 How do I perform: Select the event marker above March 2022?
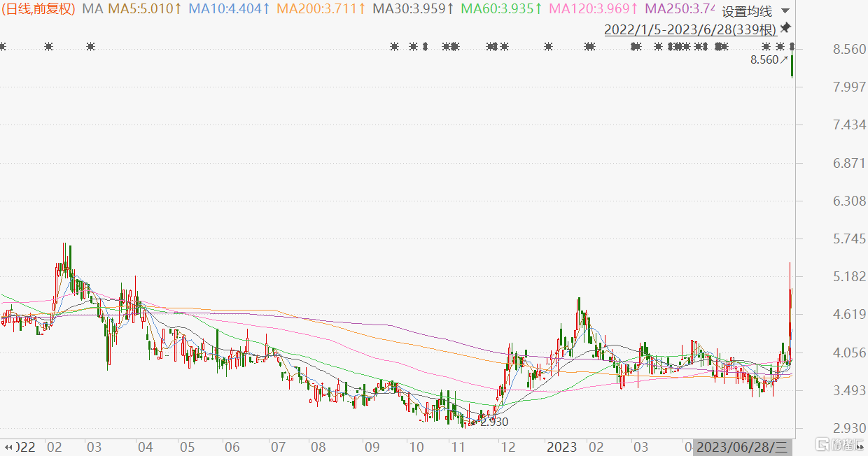[90, 47]
